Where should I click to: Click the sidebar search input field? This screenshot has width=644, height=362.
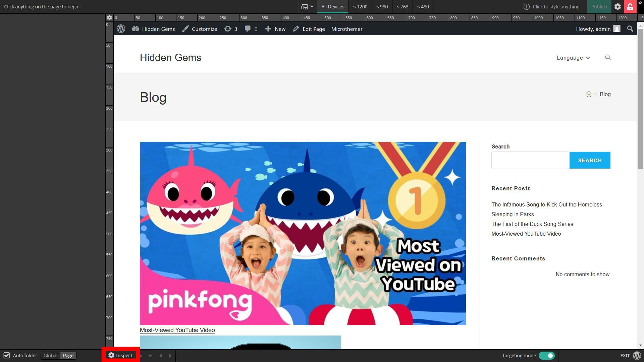click(530, 160)
